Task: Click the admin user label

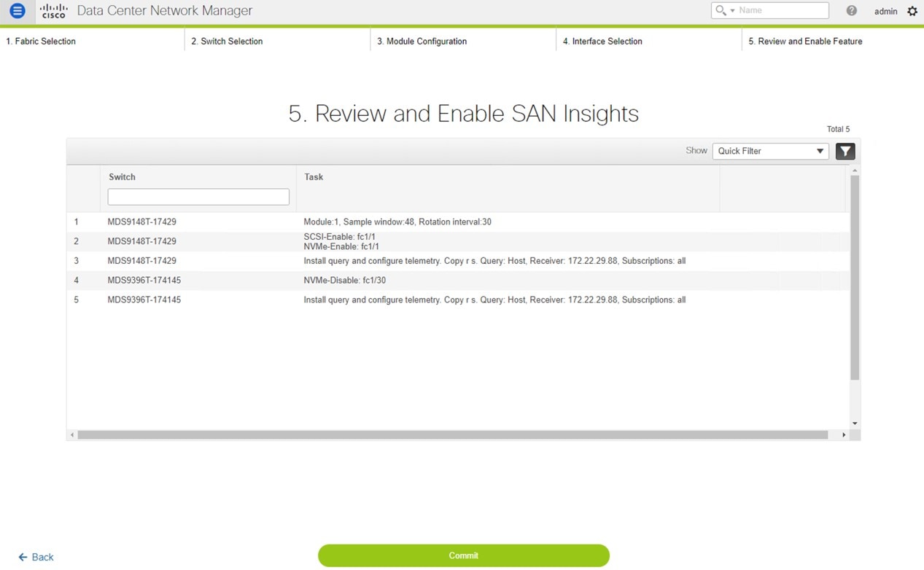Action: (x=885, y=11)
